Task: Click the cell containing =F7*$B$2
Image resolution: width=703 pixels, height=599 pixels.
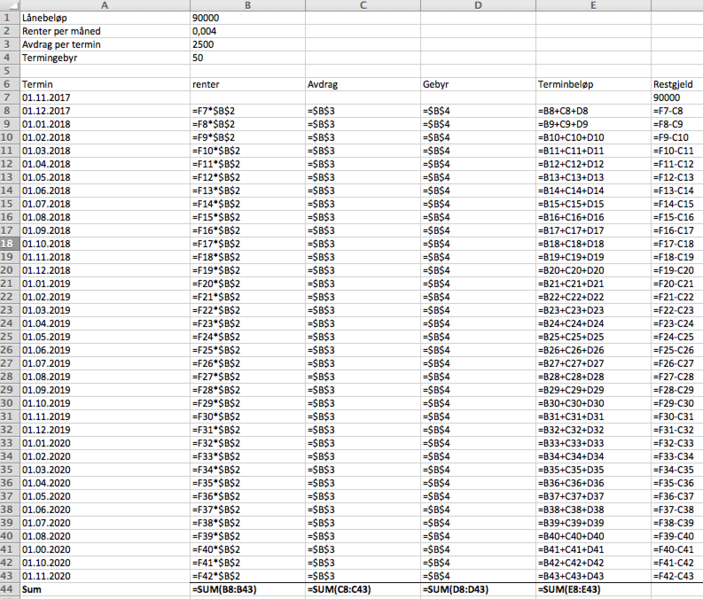Action: click(x=246, y=111)
